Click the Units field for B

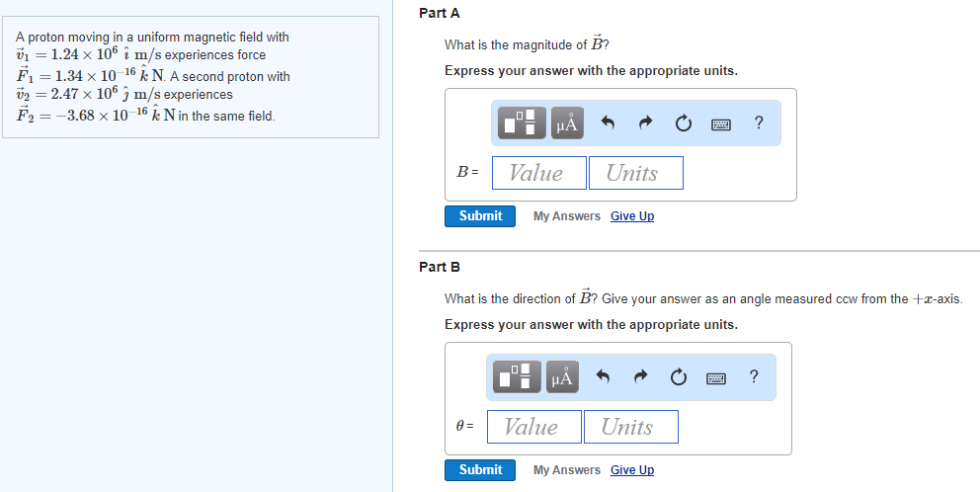[635, 173]
